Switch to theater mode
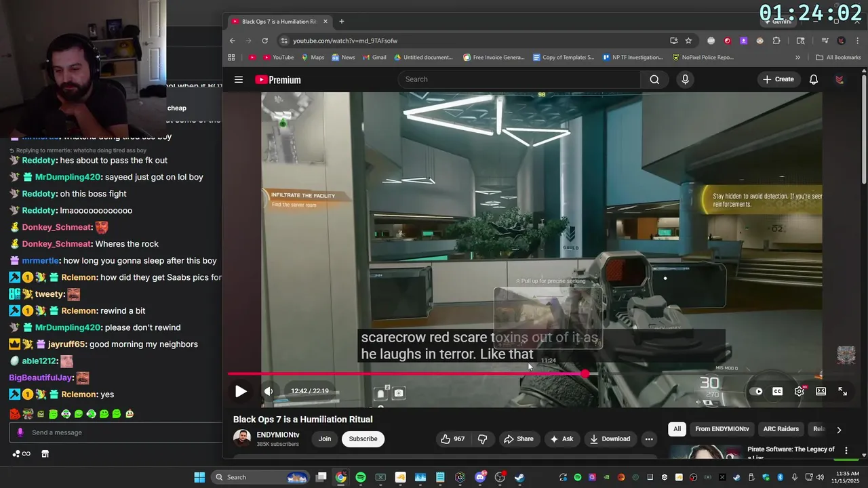Image resolution: width=868 pixels, height=488 pixels. [x=821, y=391]
